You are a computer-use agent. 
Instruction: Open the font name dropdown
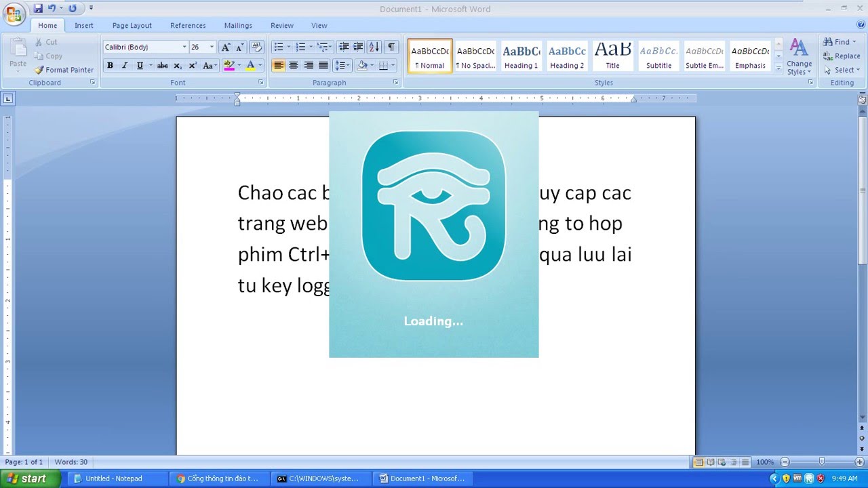coord(184,47)
